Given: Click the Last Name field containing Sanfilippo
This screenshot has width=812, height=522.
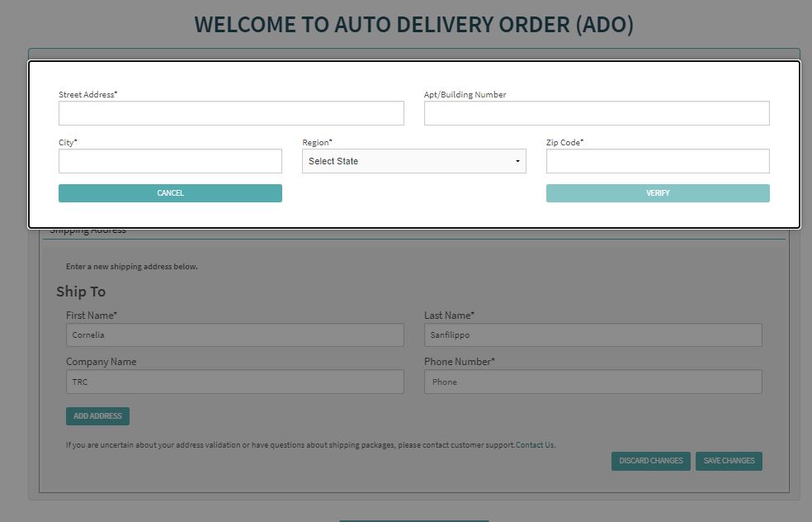Looking at the screenshot, I should [x=593, y=335].
